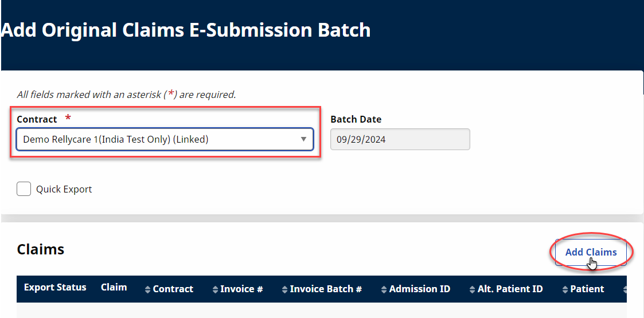
Task: Click sort arrows beside Alt. Patient ID
Action: point(473,289)
